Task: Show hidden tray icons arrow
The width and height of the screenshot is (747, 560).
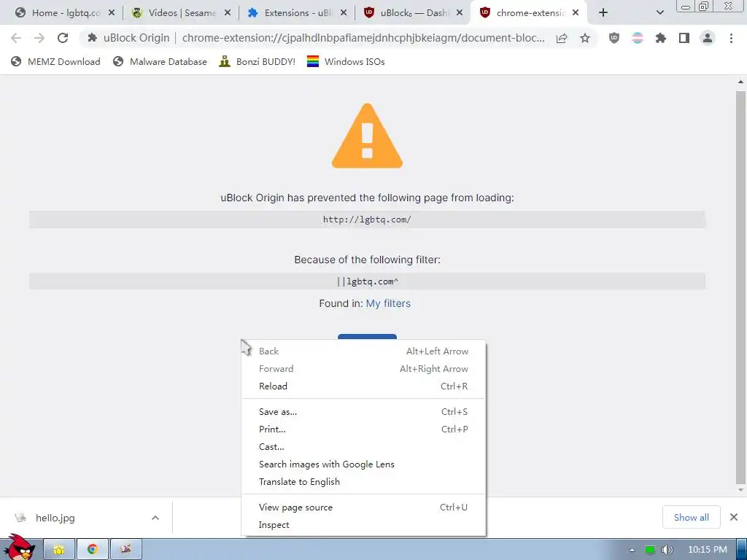Action: (x=632, y=550)
